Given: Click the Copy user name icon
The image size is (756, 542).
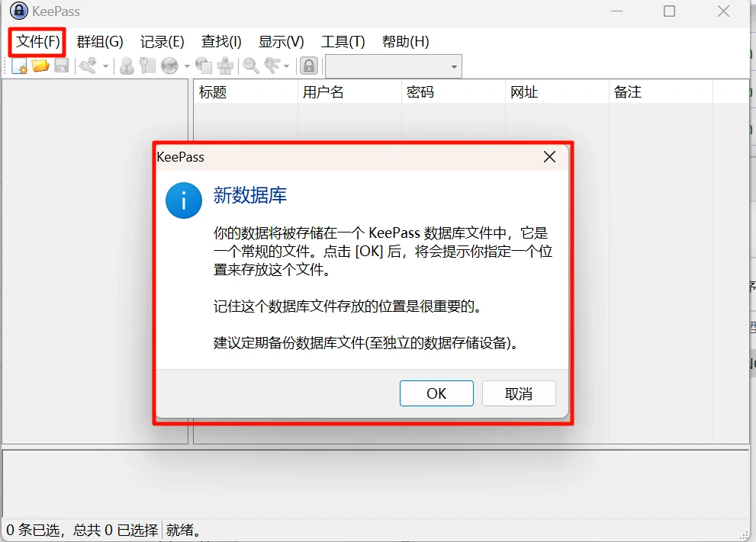Looking at the screenshot, I should tap(127, 66).
